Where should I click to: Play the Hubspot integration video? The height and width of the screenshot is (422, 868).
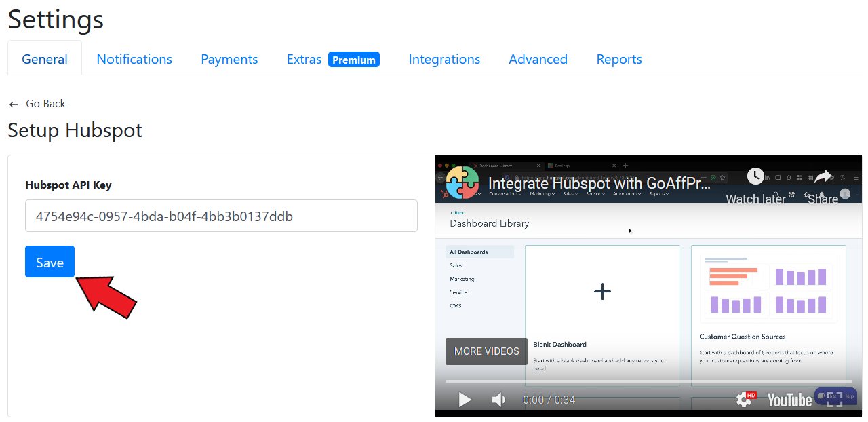(x=465, y=400)
